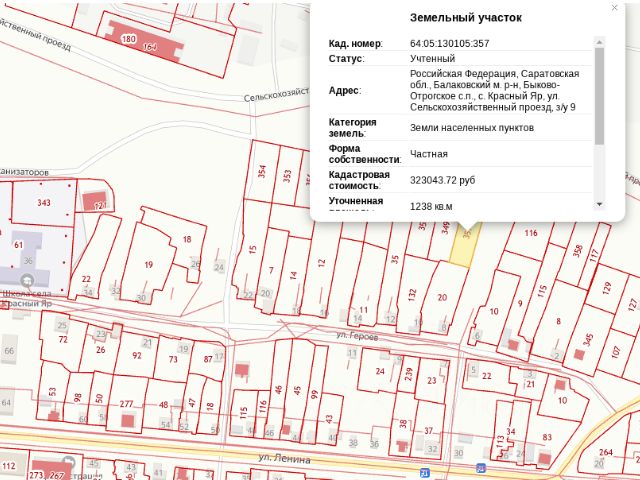The image size is (640, 480).
Task: Select parcel 83 on the map
Action: coord(547,437)
